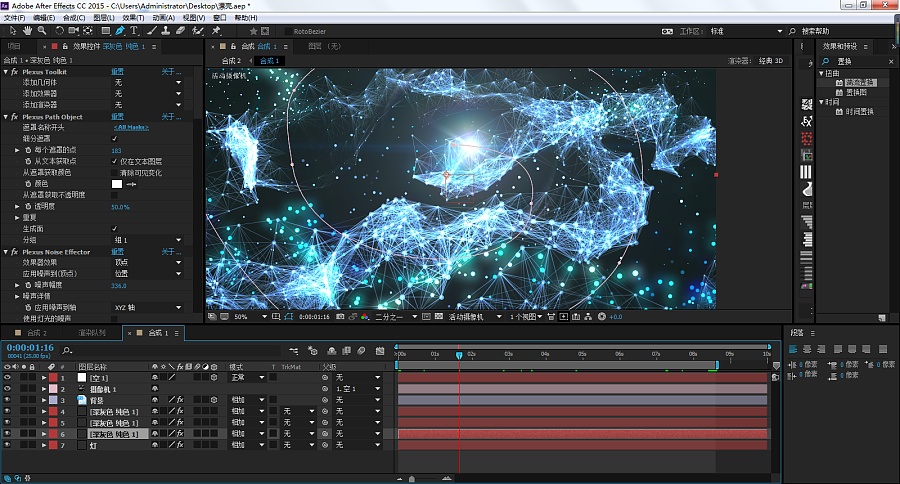Image resolution: width=900 pixels, height=484 pixels.
Task: Select the Hand tool
Action: [x=27, y=31]
